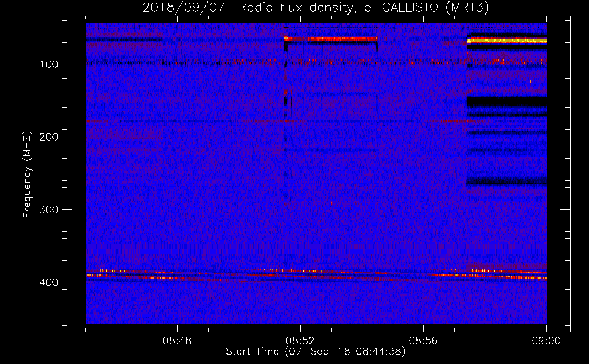Image resolution: width=589 pixels, height=364 pixels.
Task: Click the 08:48 time tick label
Action: click(x=177, y=341)
